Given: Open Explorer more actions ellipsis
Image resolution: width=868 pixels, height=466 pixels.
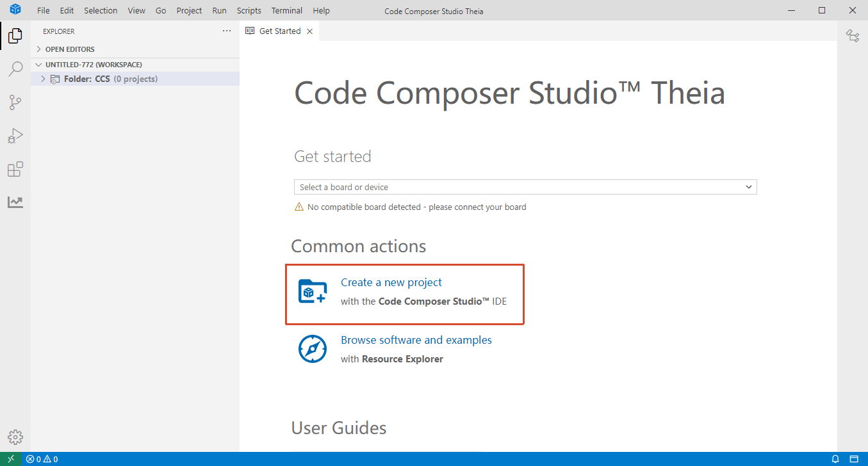Looking at the screenshot, I should coord(227,31).
